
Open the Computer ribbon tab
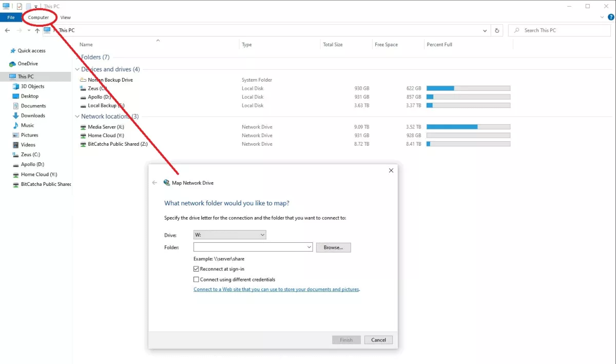click(x=38, y=17)
